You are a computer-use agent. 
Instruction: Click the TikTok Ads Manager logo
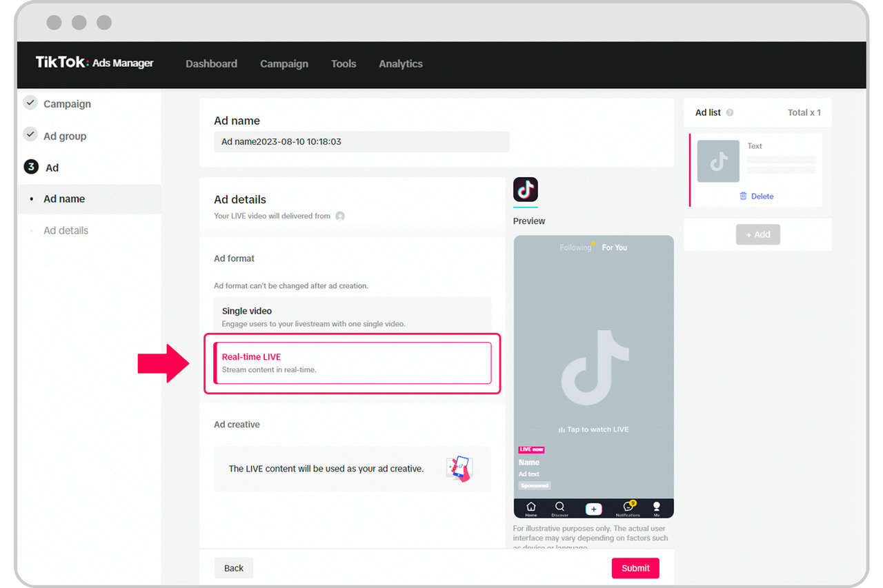point(95,63)
